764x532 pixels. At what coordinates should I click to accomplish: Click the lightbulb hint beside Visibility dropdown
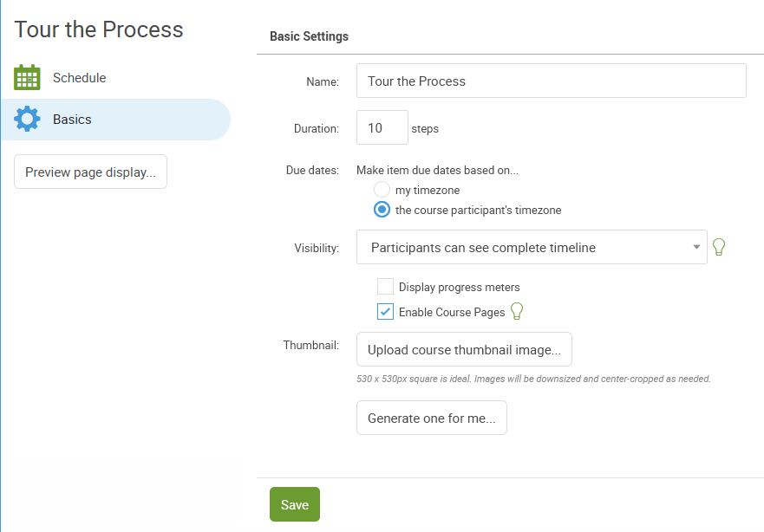pos(718,247)
